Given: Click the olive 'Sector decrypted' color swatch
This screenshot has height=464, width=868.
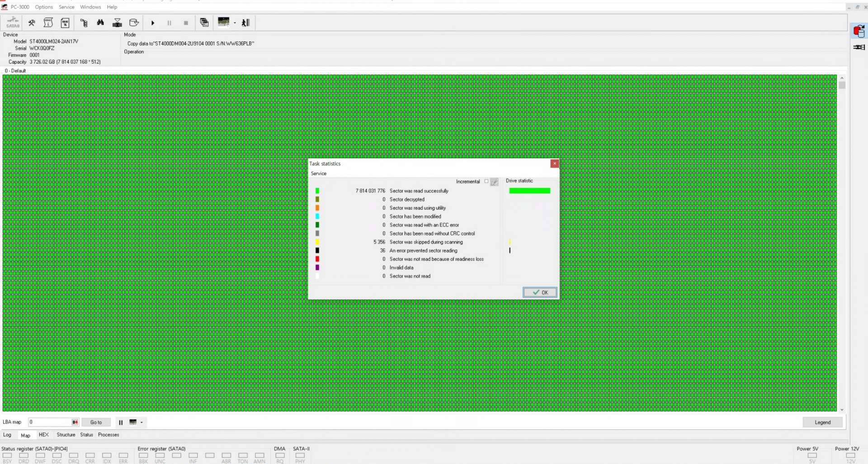Looking at the screenshot, I should pos(317,199).
